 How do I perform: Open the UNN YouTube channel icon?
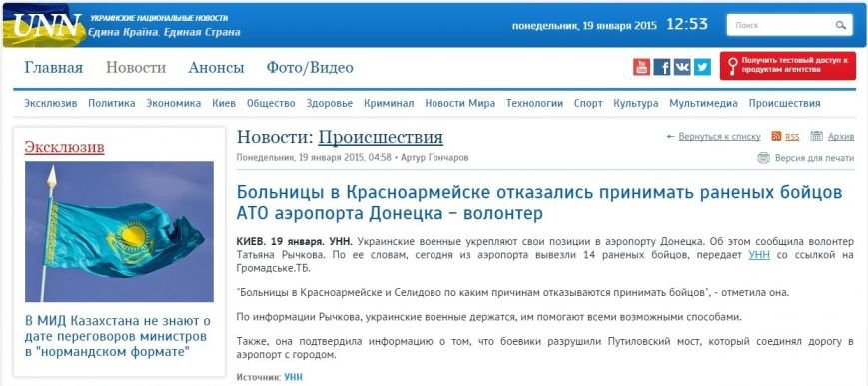pos(641,67)
